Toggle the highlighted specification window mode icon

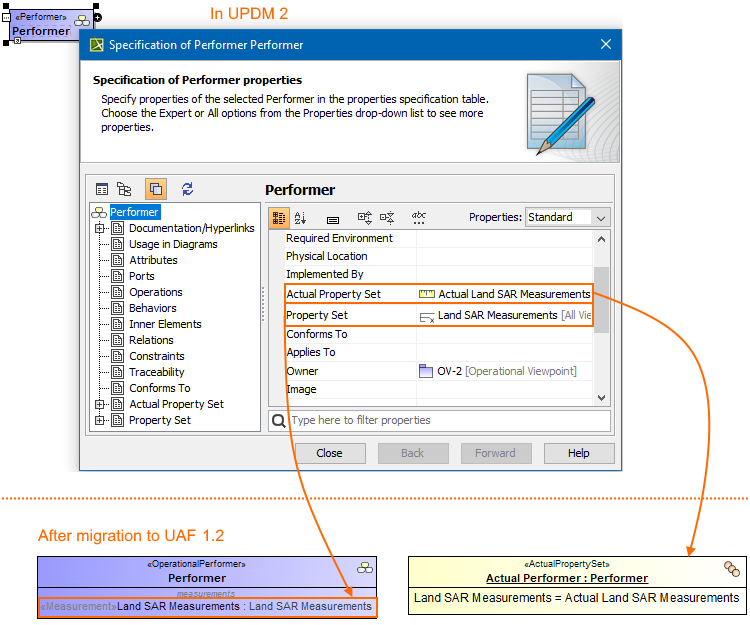[x=156, y=189]
